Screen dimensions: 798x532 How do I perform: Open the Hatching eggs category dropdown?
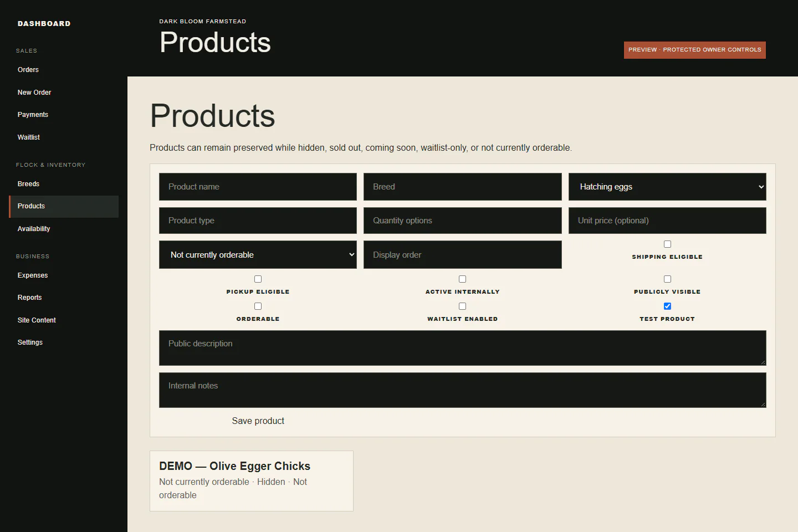(667, 187)
